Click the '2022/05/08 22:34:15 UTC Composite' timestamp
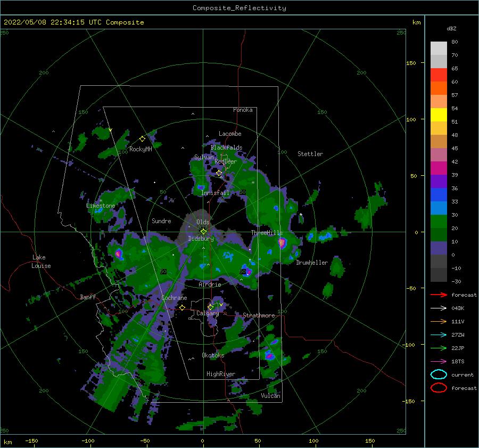The width and height of the screenshot is (479, 448). pyautogui.click(x=74, y=22)
